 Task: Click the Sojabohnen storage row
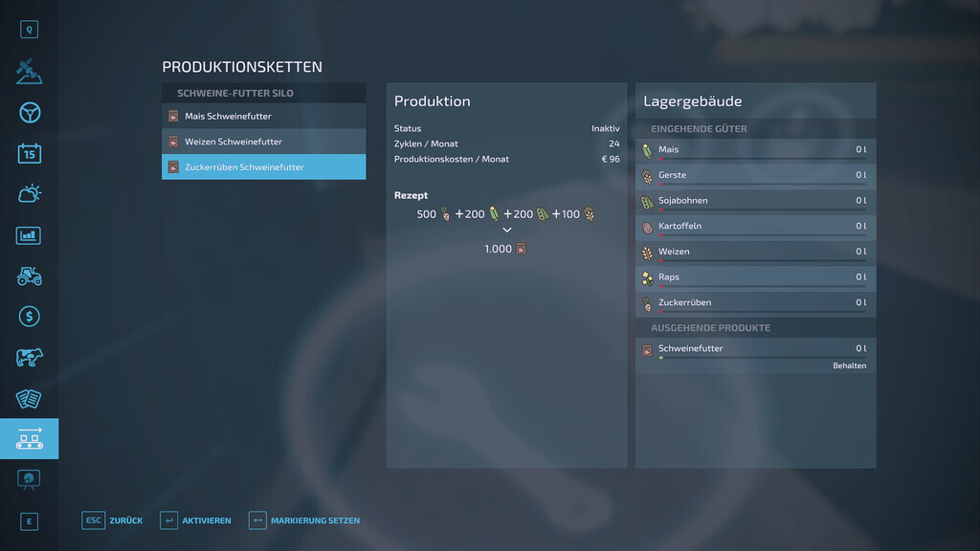coord(756,203)
